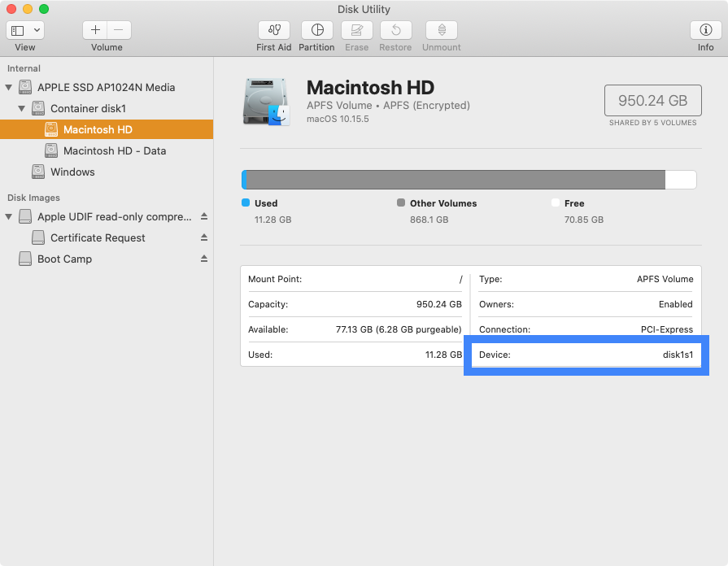Eject Boot Camp disk image
Screen dimensions: 728x566
point(204,259)
